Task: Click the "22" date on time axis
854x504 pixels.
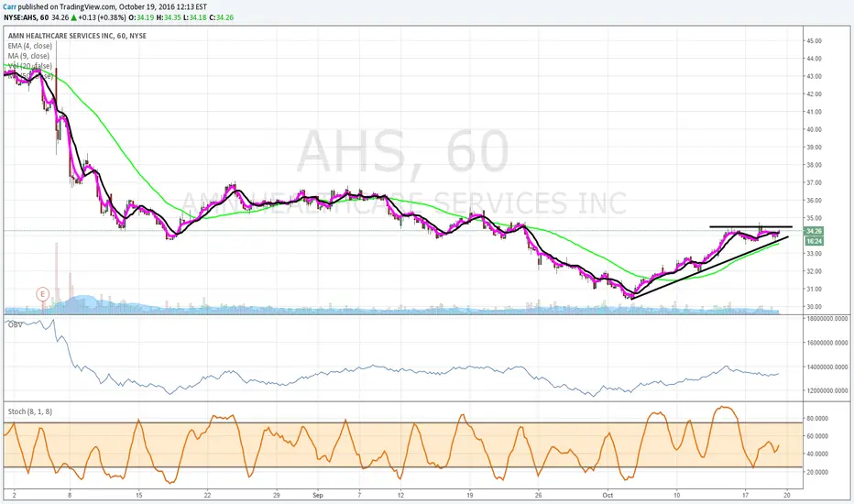Action: click(x=207, y=495)
